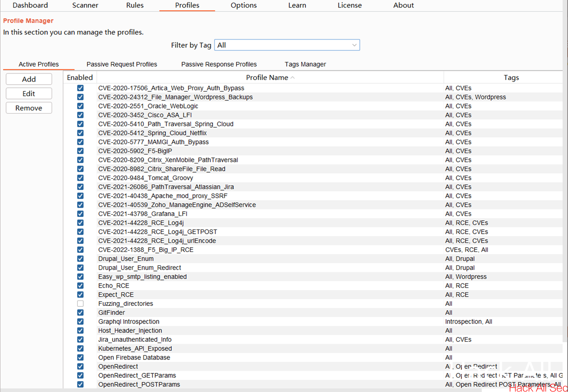This screenshot has height=392, width=568.
Task: Select the Profiles tab
Action: point(187,5)
